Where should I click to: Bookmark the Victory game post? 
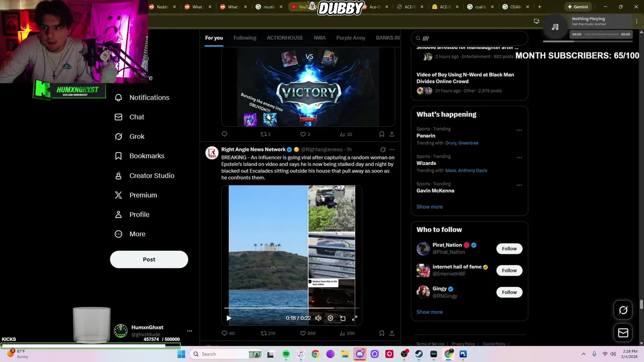point(381,134)
